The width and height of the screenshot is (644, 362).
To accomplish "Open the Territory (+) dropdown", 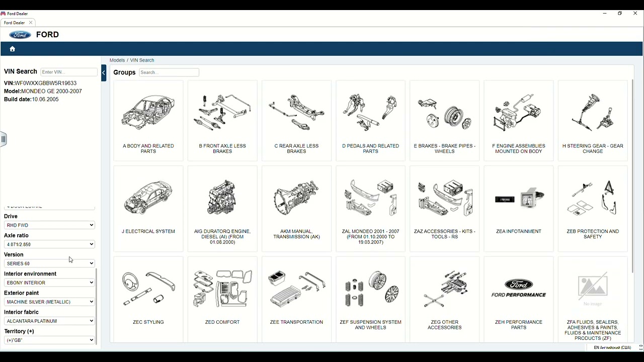I will (x=49, y=340).
